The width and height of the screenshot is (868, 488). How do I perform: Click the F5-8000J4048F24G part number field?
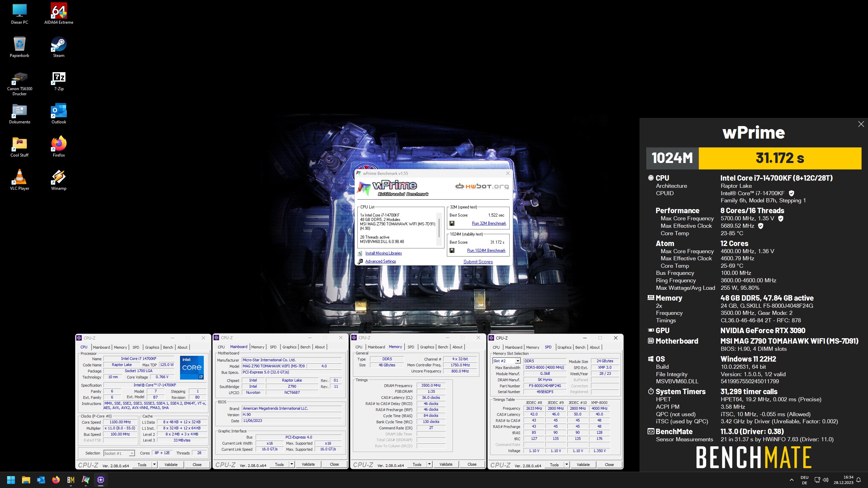[545, 386]
